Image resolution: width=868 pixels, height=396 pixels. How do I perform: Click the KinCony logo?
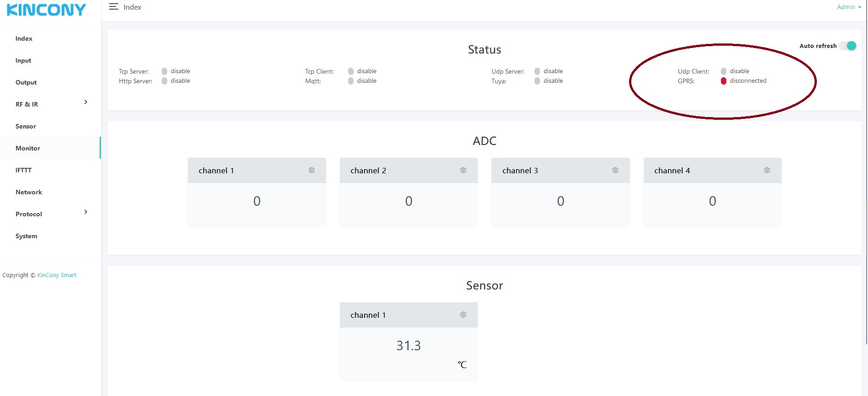click(46, 10)
